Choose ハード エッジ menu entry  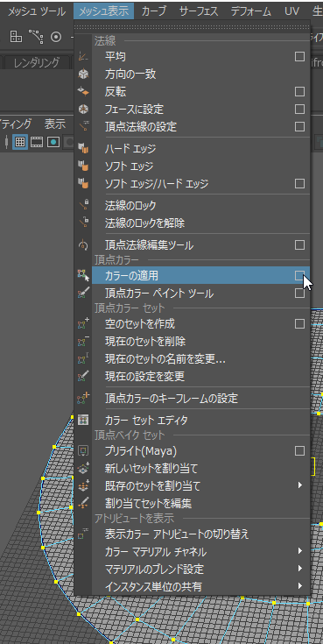[200, 149]
